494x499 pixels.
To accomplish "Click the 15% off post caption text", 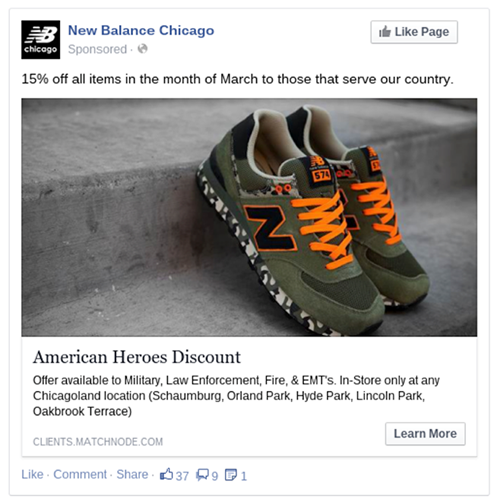I will (237, 79).
